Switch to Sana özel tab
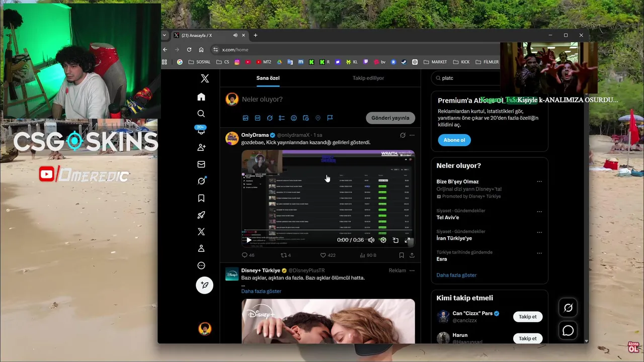The height and width of the screenshot is (362, 644). (x=268, y=78)
